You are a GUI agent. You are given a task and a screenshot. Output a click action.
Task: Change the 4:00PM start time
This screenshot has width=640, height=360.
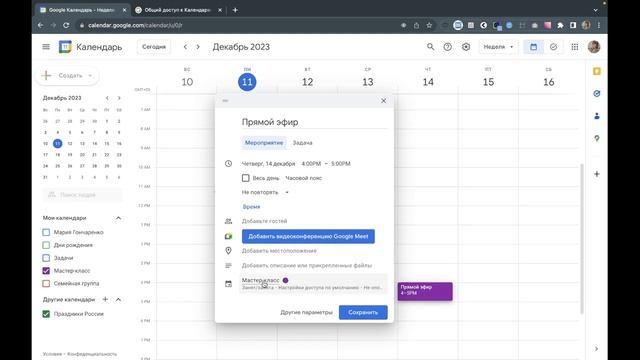[311, 164]
